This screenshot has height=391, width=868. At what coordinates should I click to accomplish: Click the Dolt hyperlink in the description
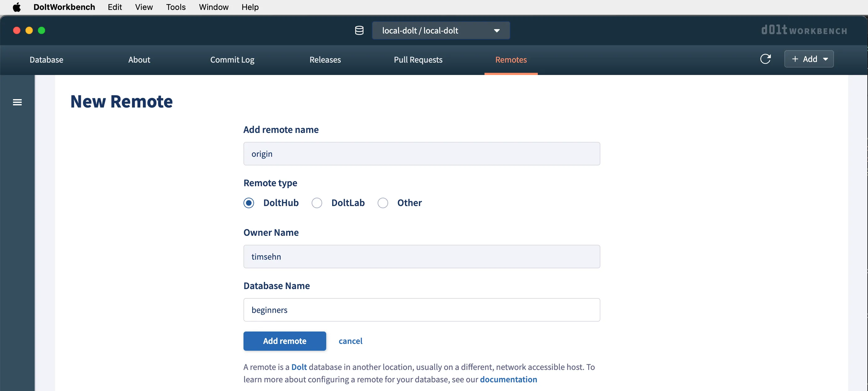click(299, 367)
